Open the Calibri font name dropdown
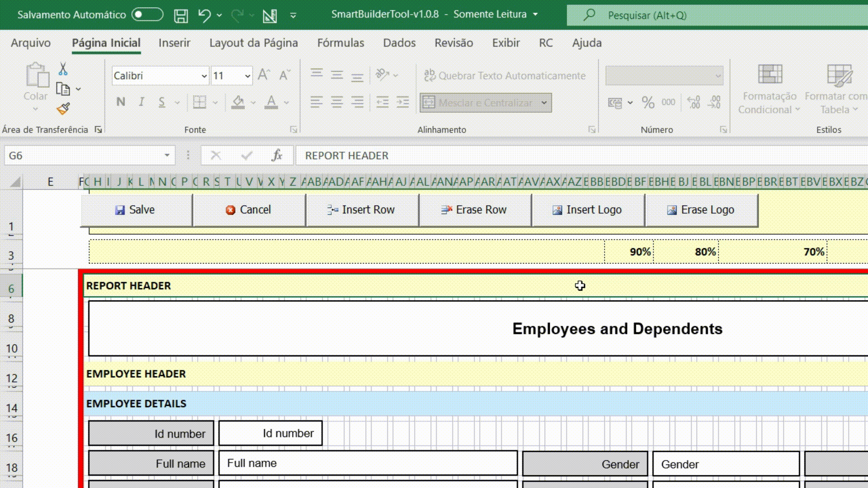868x488 pixels. pos(204,76)
